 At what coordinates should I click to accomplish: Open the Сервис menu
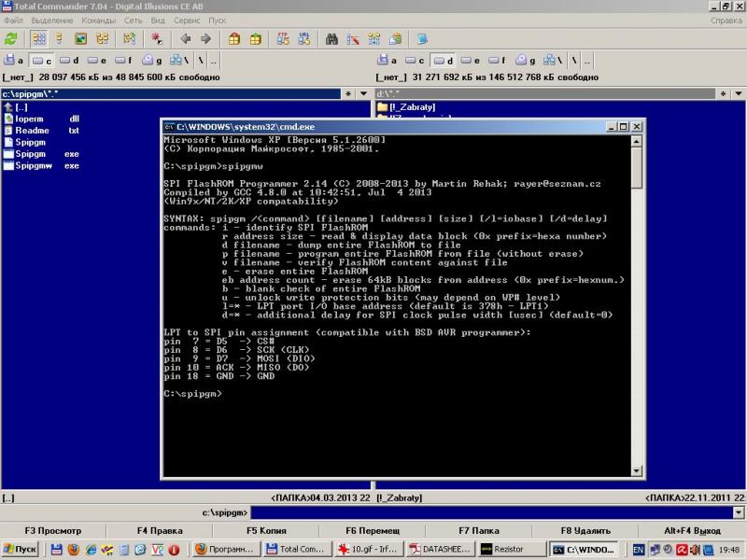(187, 21)
